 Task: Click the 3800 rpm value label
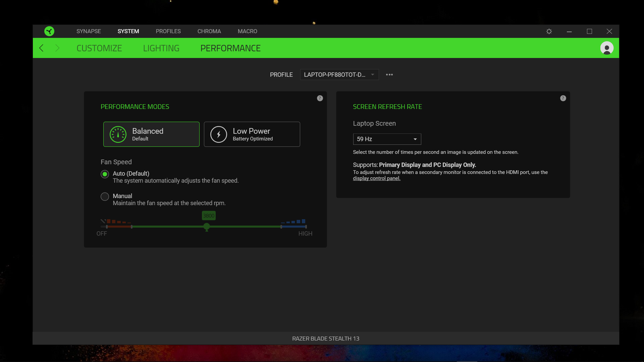(209, 216)
